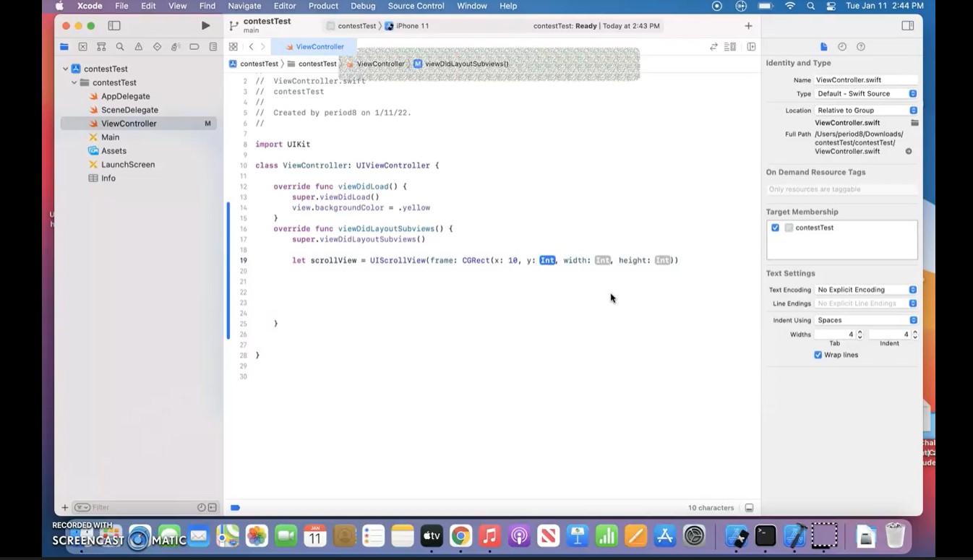Choose the iPhone 11 run destination
The width and height of the screenshot is (973, 560).
click(x=412, y=26)
